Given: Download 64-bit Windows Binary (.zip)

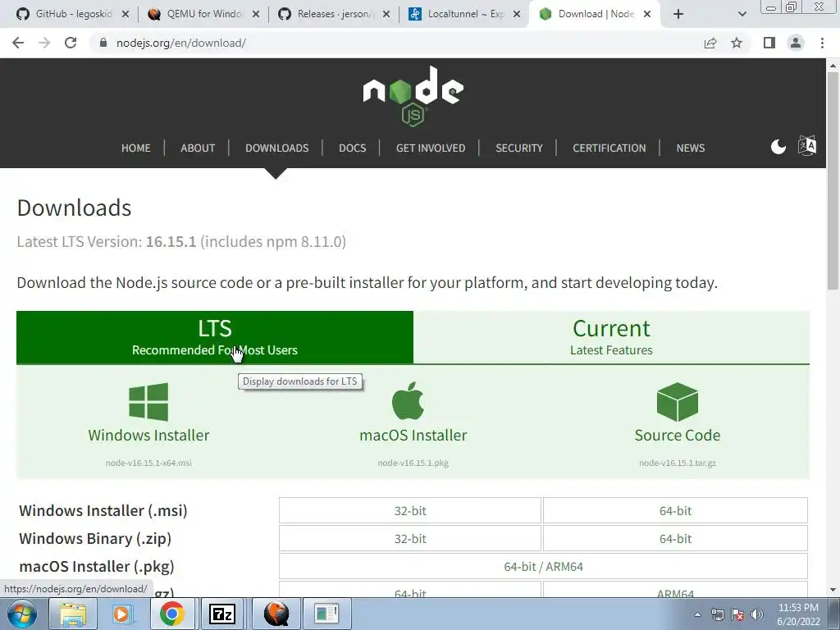Looking at the screenshot, I should click(675, 538).
